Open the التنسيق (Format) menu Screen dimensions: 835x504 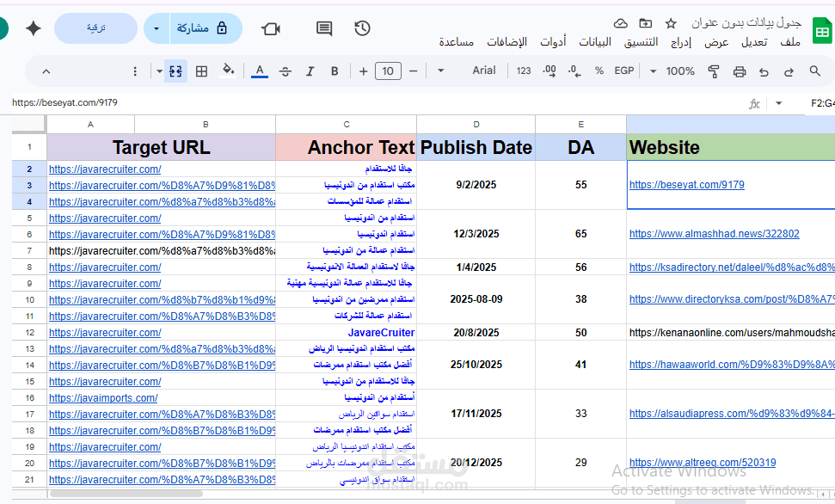pyautogui.click(x=642, y=41)
